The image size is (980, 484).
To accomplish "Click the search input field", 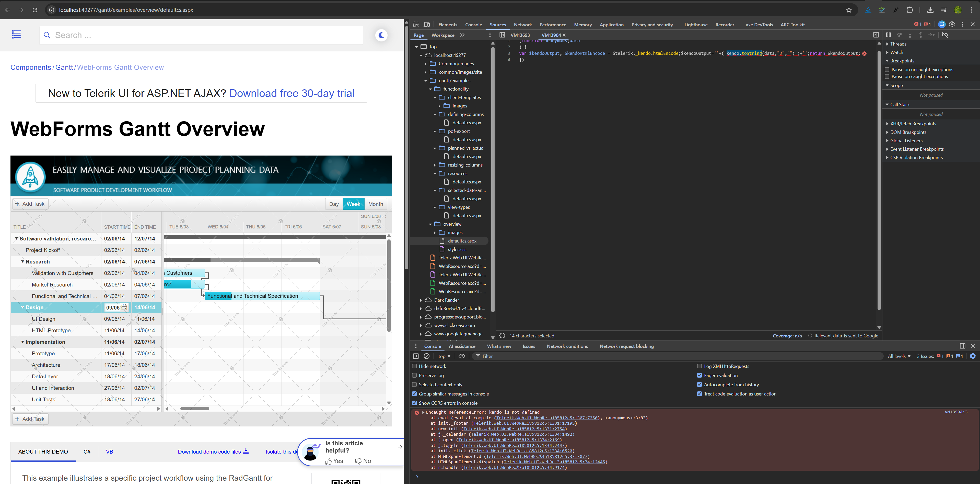I will point(201,35).
